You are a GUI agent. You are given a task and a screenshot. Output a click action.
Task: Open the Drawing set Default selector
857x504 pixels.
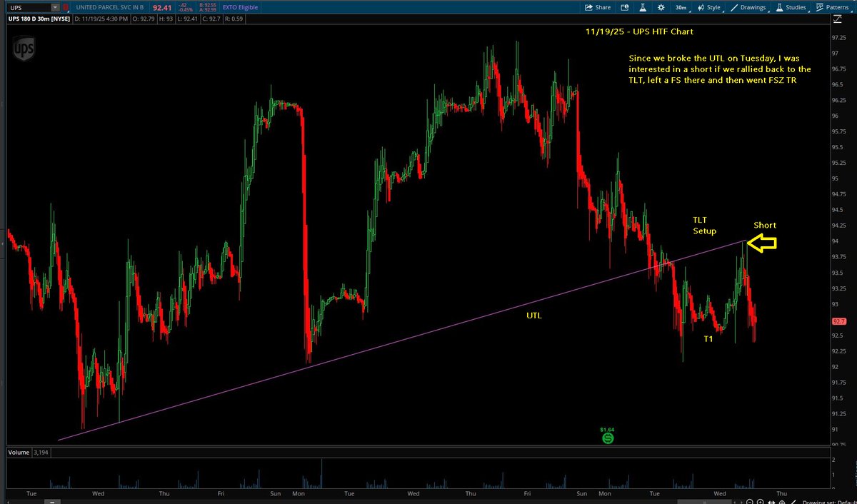[x=830, y=502]
